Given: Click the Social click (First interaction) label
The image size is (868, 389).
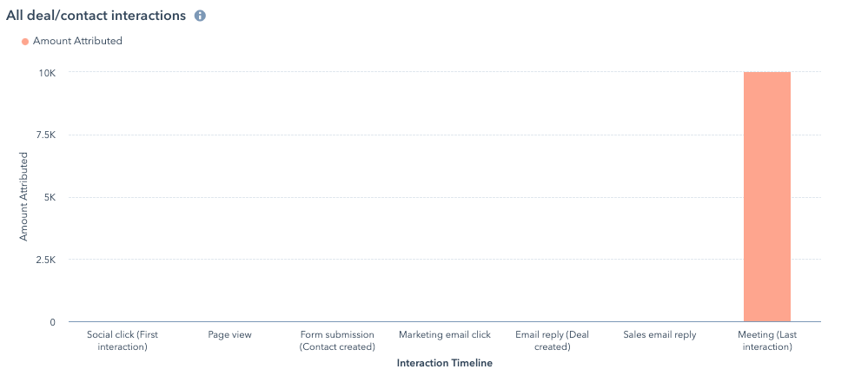Looking at the screenshot, I should pos(123,341).
